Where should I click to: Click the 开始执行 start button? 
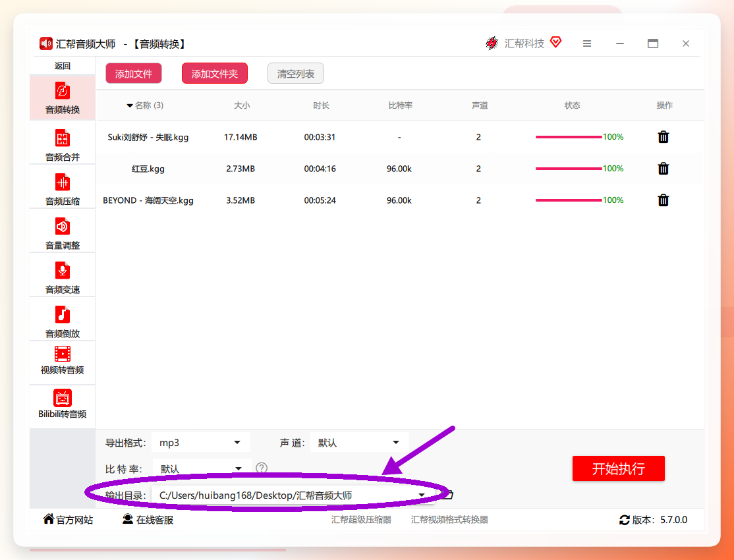point(619,468)
